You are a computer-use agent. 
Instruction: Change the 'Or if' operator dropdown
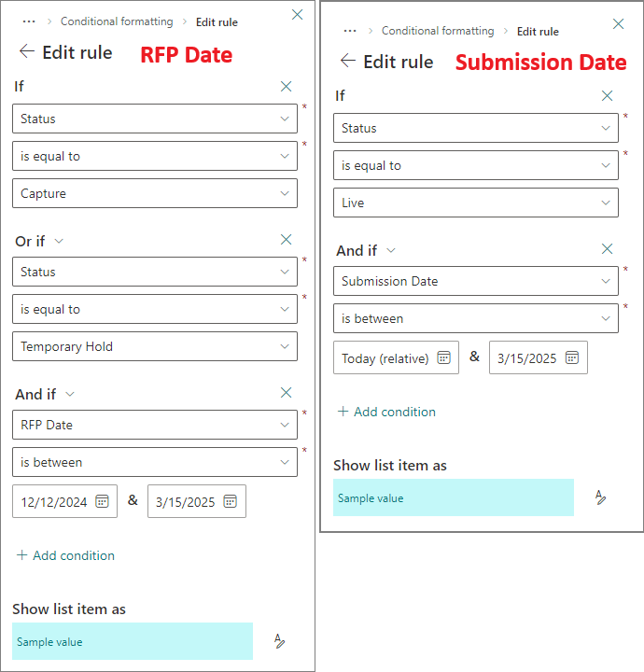coord(39,241)
